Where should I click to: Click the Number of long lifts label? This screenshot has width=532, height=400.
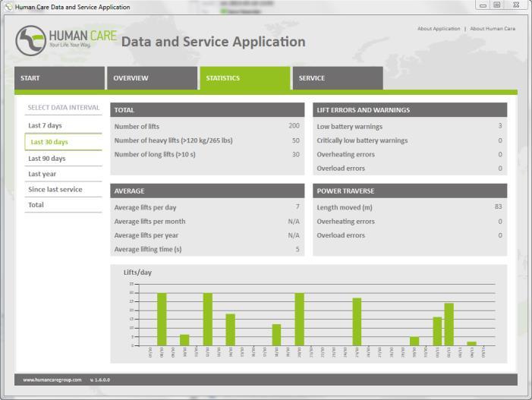coord(155,154)
